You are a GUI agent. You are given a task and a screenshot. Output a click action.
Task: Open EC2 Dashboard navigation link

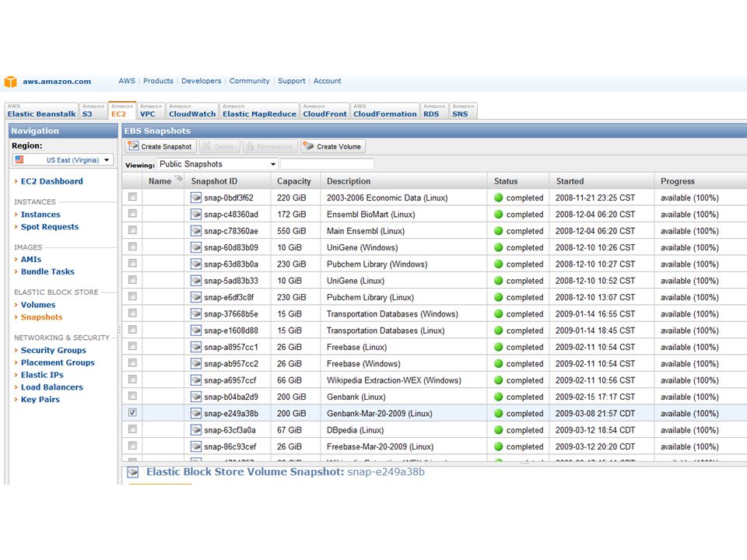point(51,181)
